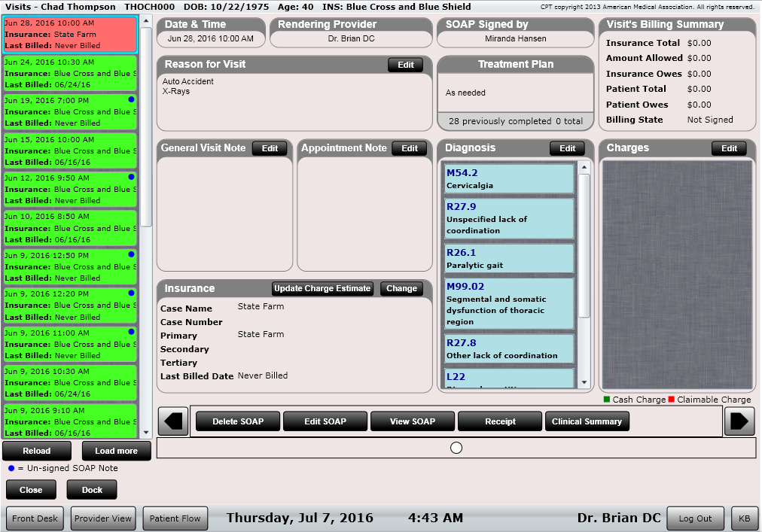Click Update Charge Estimate
Screen dimensions: 762x532
(x=322, y=288)
